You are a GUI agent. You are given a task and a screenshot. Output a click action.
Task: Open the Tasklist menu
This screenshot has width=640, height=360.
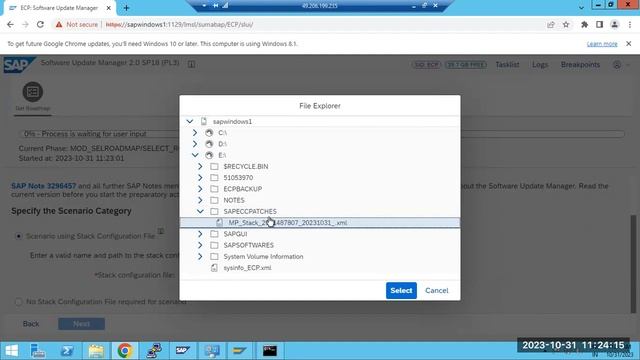507,64
